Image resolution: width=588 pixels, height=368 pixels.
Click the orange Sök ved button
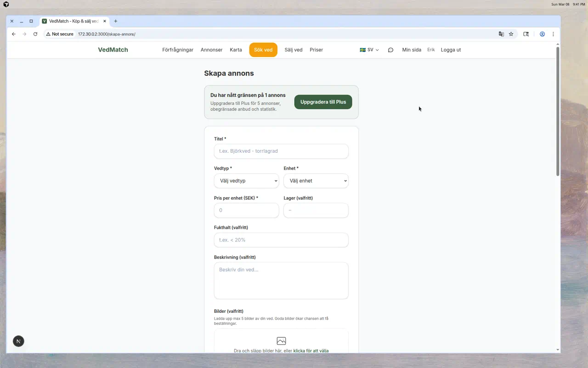[263, 50]
